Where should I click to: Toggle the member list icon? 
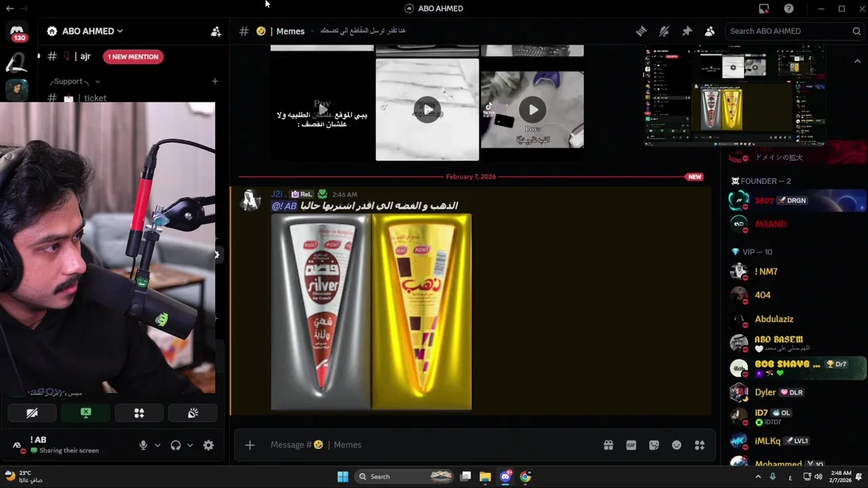tap(709, 31)
